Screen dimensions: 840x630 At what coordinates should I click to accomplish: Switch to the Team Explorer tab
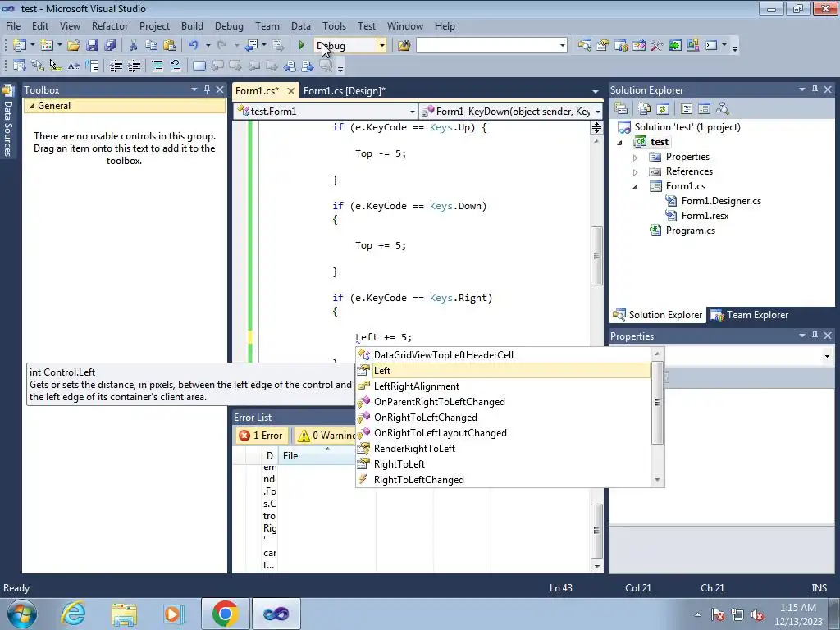pyautogui.click(x=750, y=315)
